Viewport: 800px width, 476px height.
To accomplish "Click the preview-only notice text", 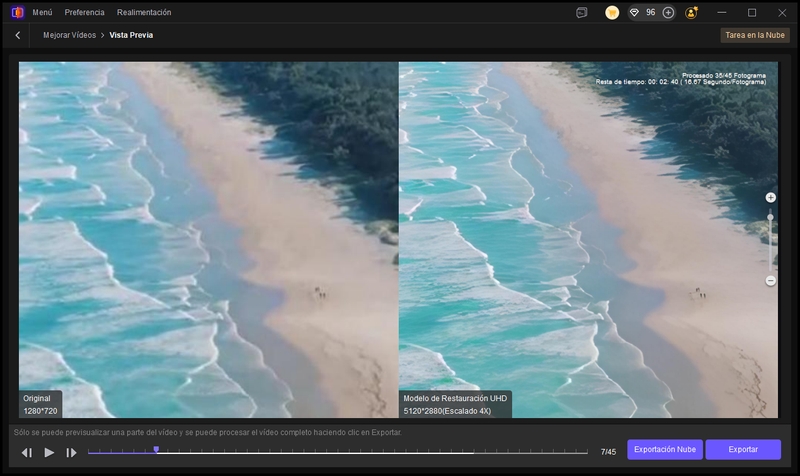I will (208, 433).
